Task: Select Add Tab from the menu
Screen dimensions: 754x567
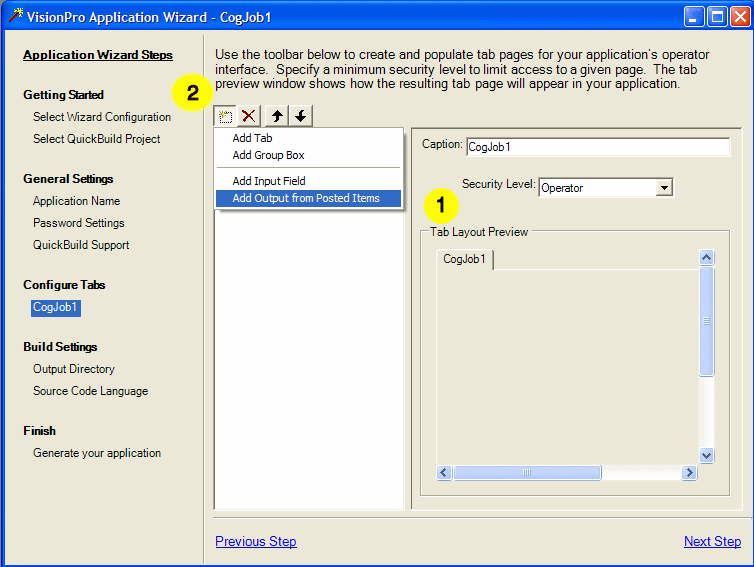Action: pyautogui.click(x=252, y=138)
